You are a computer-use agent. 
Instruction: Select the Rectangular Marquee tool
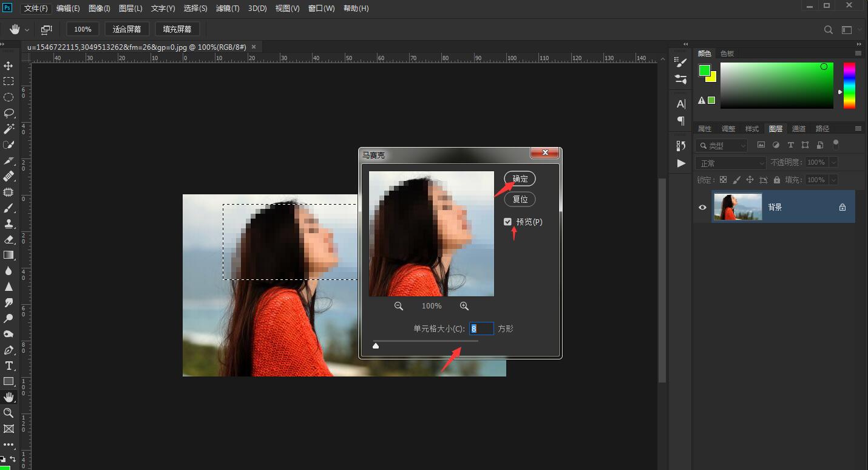(8, 81)
